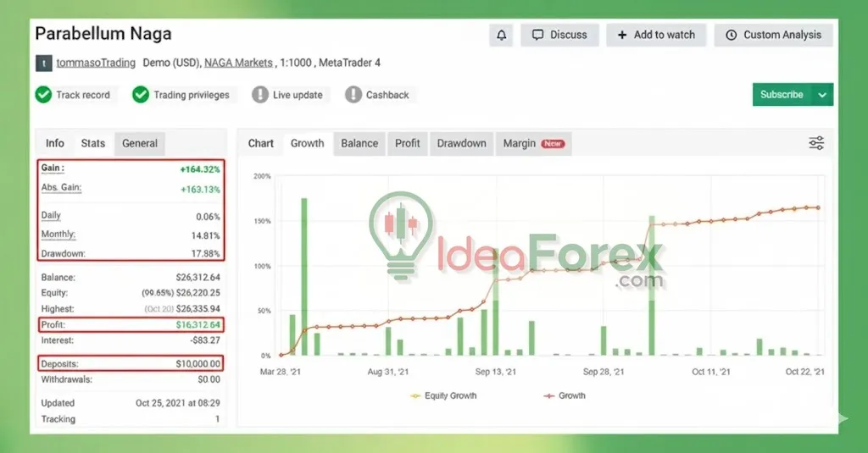Click the New badge on Margin
Screen dimensions: 868x453
553,144
